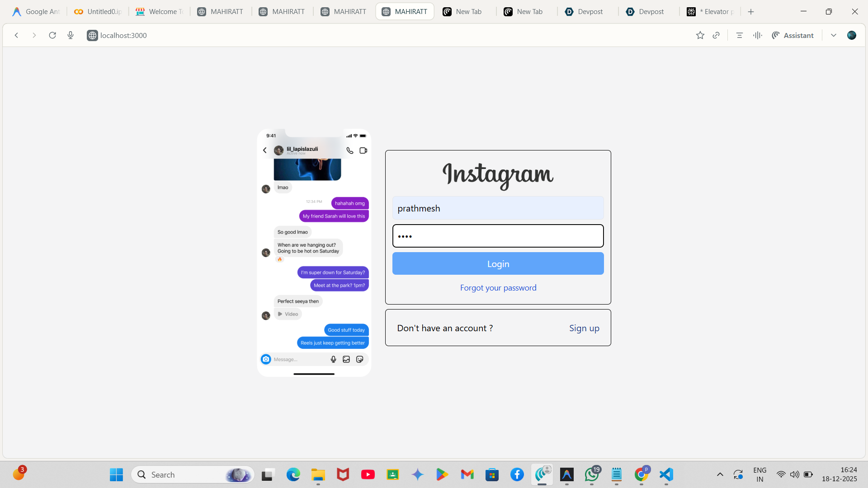Image resolution: width=868 pixels, height=488 pixels.
Task: Focus the username field containing prathmesh
Action: pos(498,208)
